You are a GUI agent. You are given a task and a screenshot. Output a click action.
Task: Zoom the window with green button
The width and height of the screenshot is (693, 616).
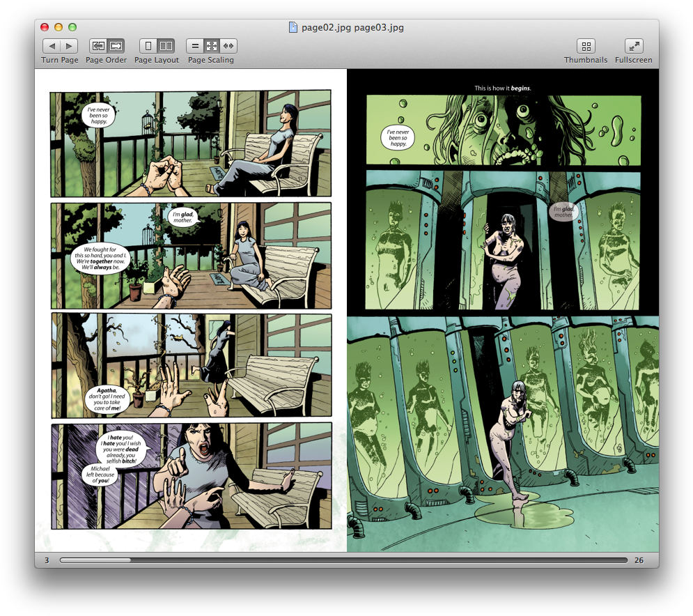coord(72,27)
